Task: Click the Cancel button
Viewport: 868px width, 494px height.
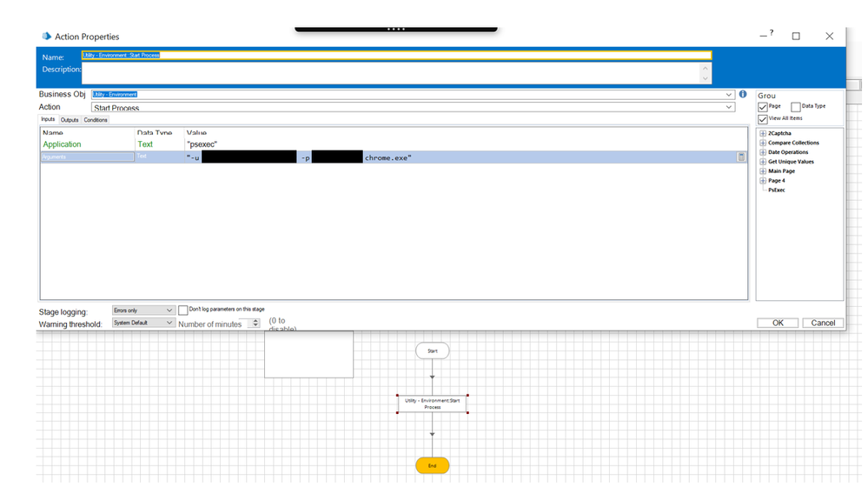Action: point(823,323)
